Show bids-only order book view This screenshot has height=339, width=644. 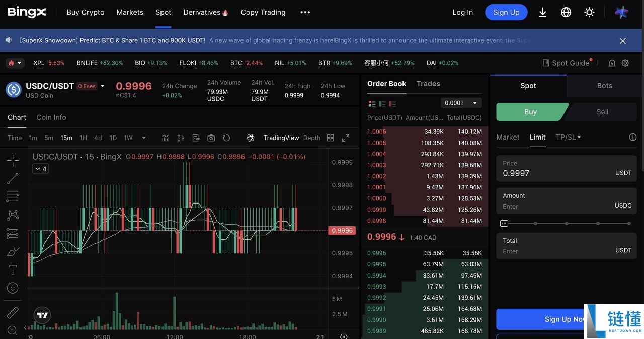(382, 103)
